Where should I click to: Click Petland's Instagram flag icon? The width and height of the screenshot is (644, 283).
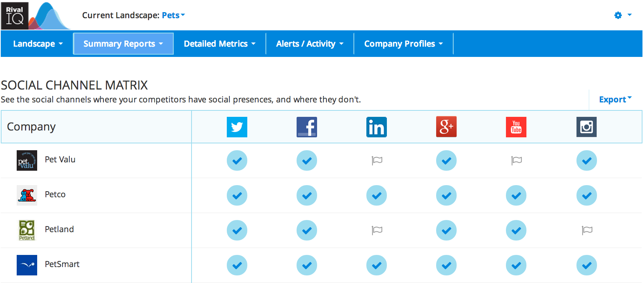[587, 230]
